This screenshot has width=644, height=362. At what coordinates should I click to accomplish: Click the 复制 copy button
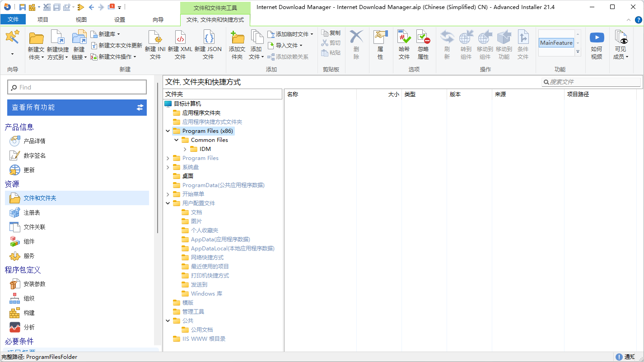click(331, 33)
